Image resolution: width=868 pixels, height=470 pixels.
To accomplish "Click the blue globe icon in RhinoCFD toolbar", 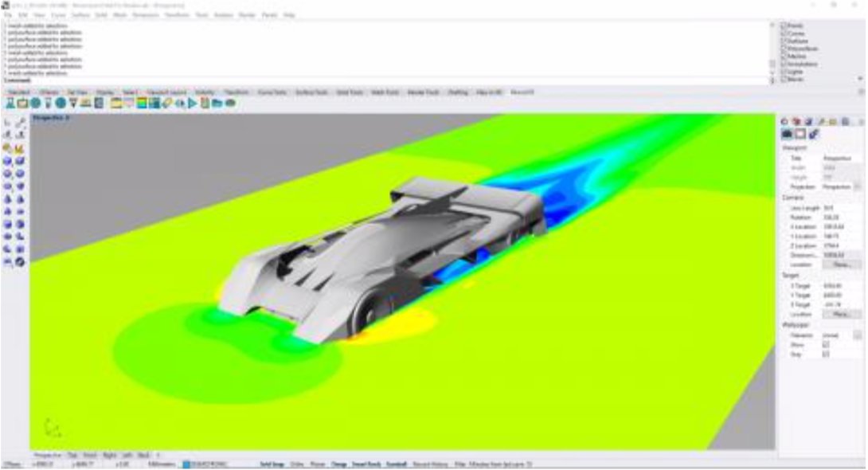I will coord(61,103).
